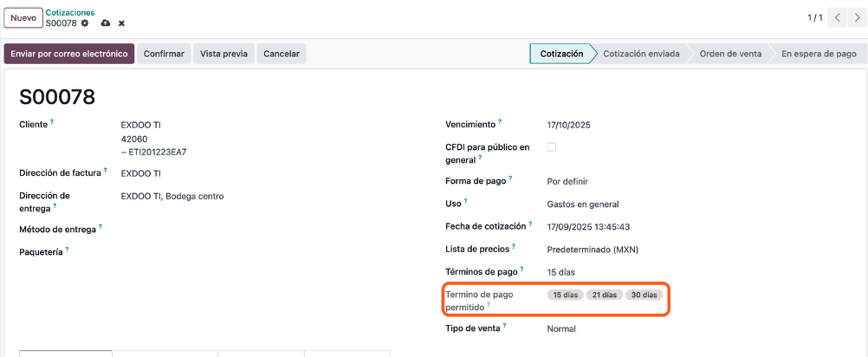Click the 21 días permitted term tag
868x357 pixels.
coord(605,295)
